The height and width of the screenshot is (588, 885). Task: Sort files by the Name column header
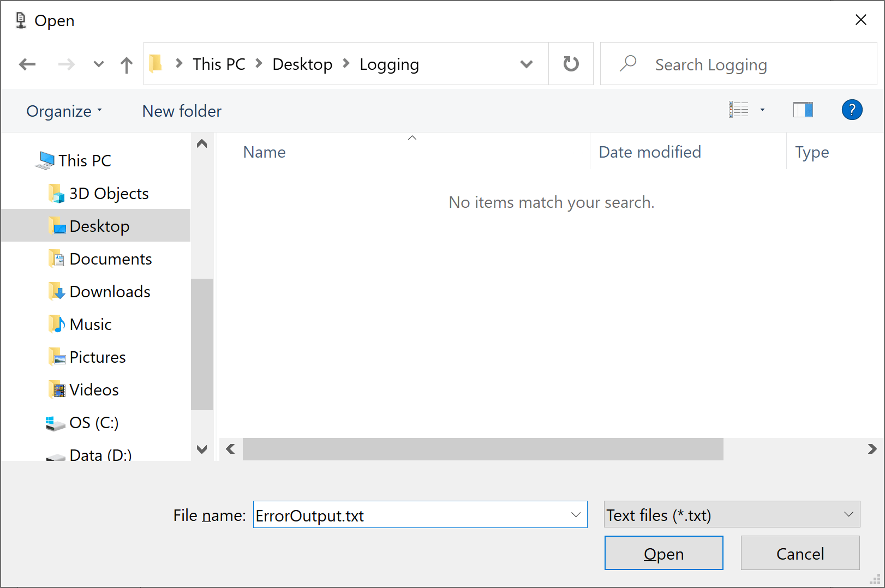coord(264,152)
